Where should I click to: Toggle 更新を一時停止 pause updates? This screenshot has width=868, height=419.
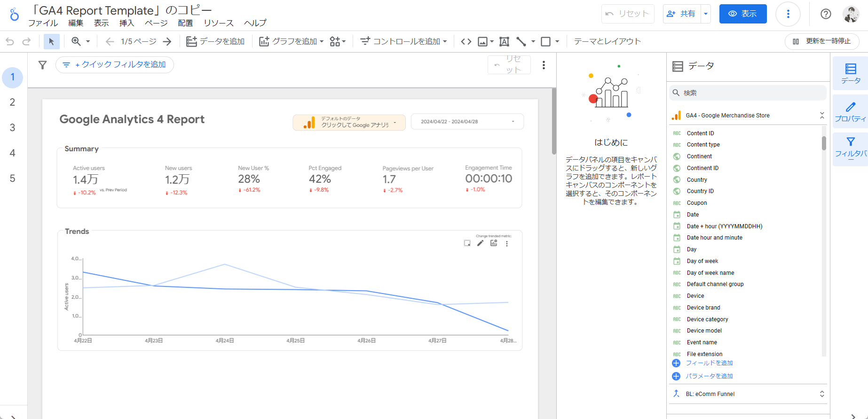coord(821,41)
